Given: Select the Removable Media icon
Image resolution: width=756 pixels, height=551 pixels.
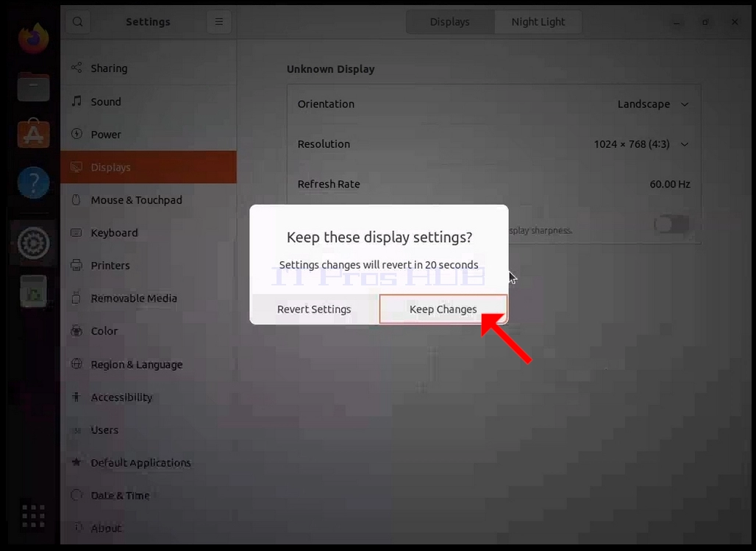Looking at the screenshot, I should pos(76,298).
